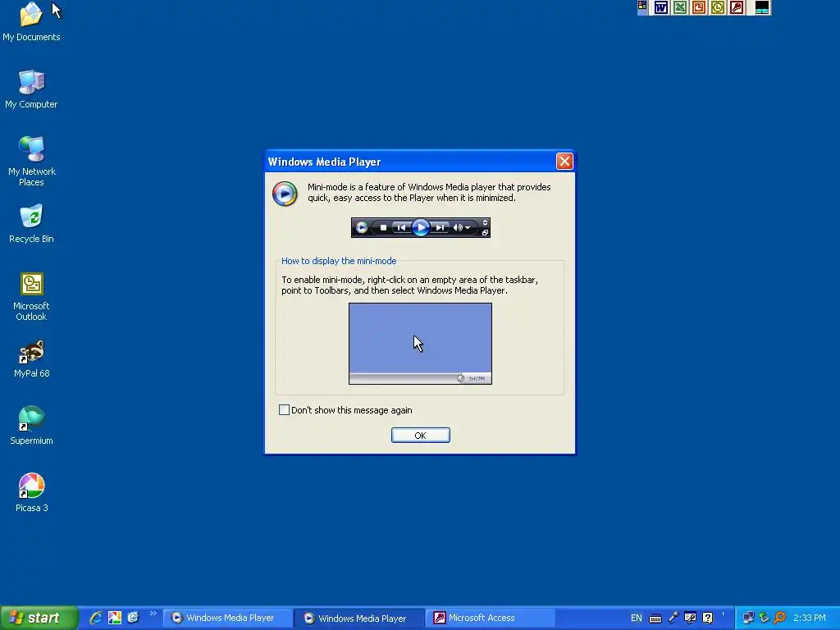
Task: Click the EN language indicator
Action: pyautogui.click(x=637, y=618)
